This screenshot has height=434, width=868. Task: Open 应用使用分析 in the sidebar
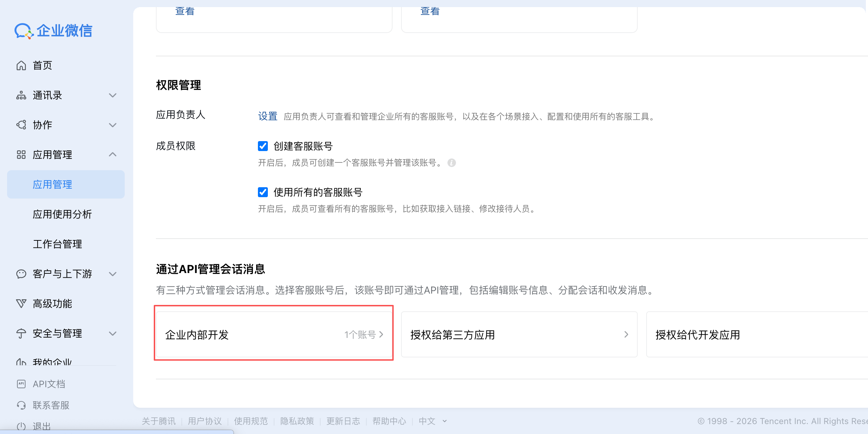pyautogui.click(x=62, y=214)
